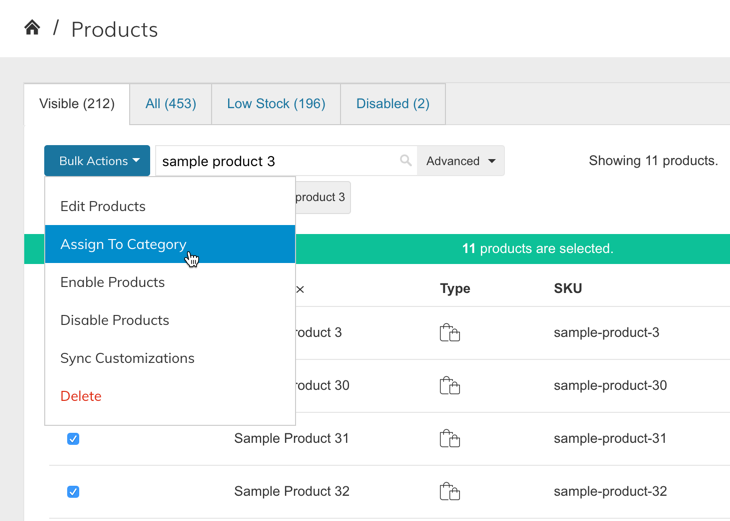Click the search magnifier icon

click(x=405, y=161)
